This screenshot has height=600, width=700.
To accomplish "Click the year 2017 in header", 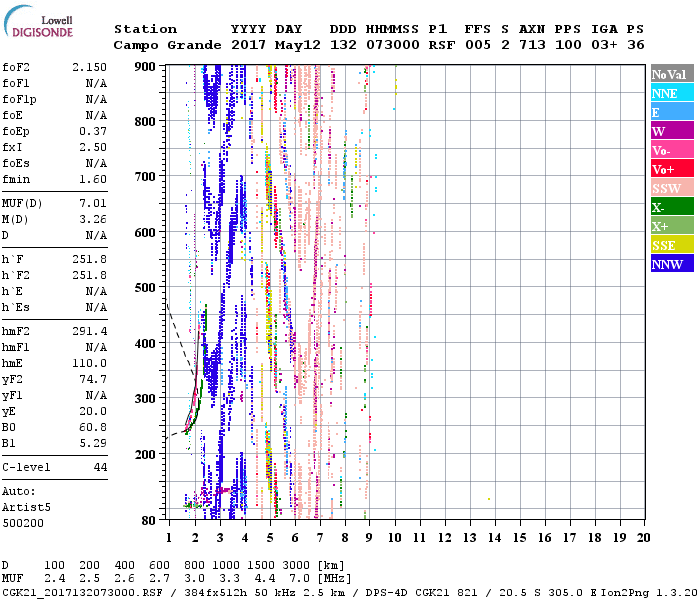I will 248,45.
